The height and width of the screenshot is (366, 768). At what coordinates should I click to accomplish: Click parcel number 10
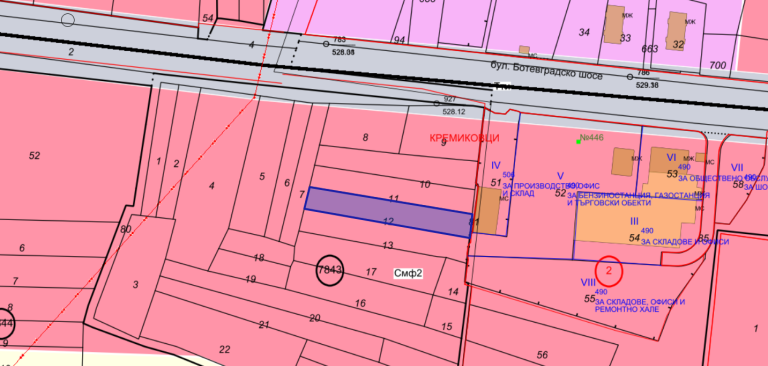point(425,185)
